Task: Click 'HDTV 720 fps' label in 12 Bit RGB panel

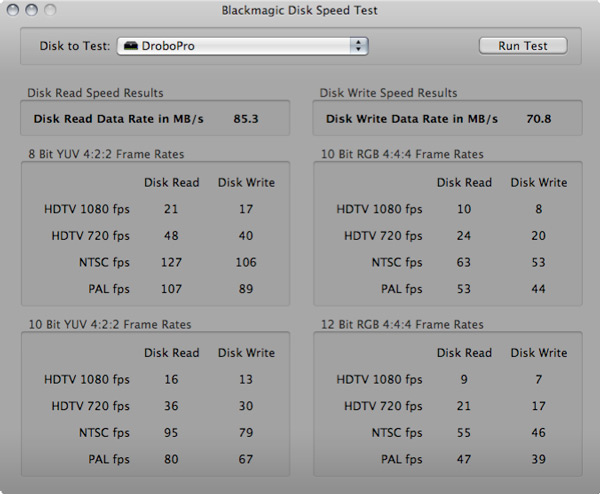Action: (x=383, y=406)
